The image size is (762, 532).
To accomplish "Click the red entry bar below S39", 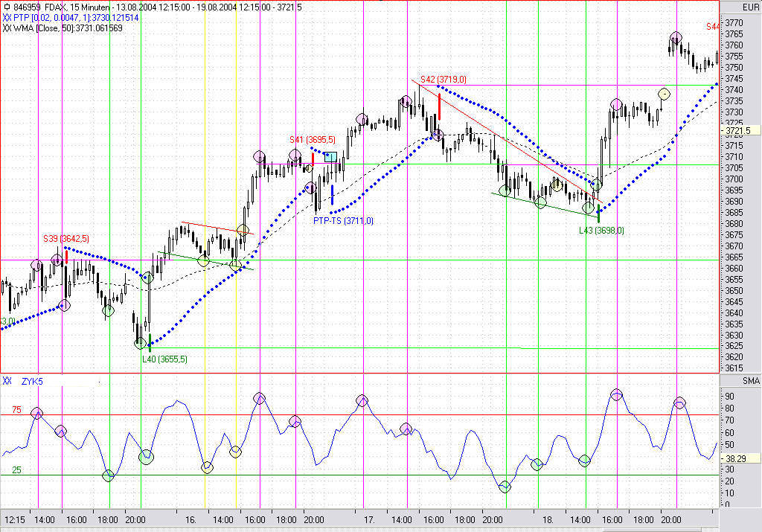I will point(66,256).
